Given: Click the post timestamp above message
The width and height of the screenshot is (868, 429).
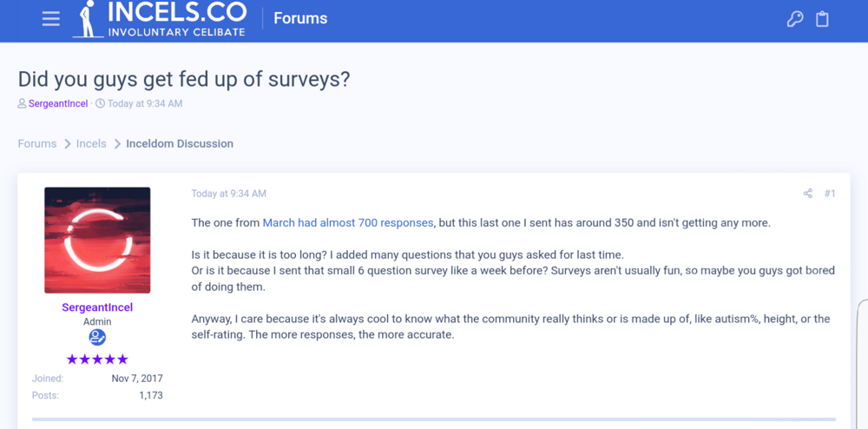Looking at the screenshot, I should pos(228,194).
